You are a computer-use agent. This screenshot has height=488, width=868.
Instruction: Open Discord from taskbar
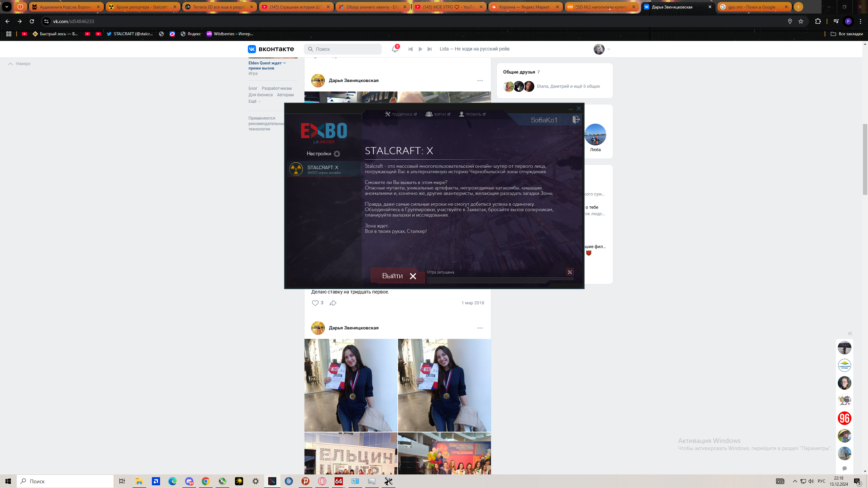click(x=189, y=481)
